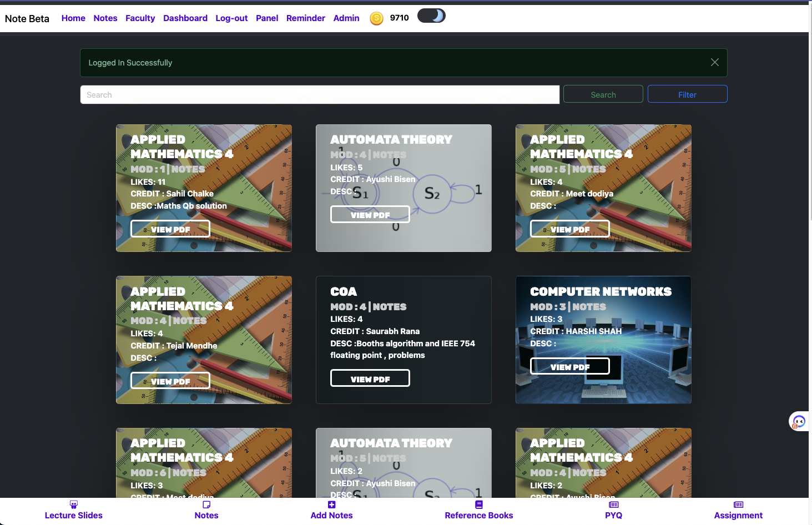Go to Notes in top navigation
The height and width of the screenshot is (525, 812).
pos(105,18)
